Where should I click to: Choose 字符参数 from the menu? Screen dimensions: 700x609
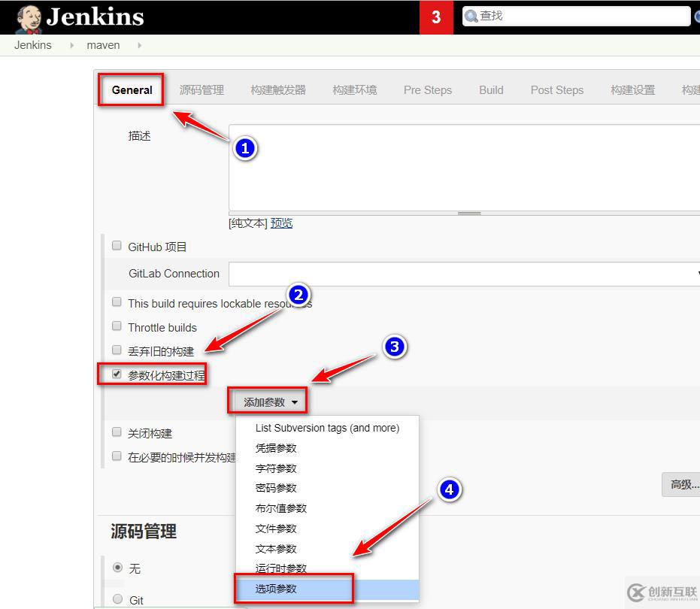click(x=327, y=468)
